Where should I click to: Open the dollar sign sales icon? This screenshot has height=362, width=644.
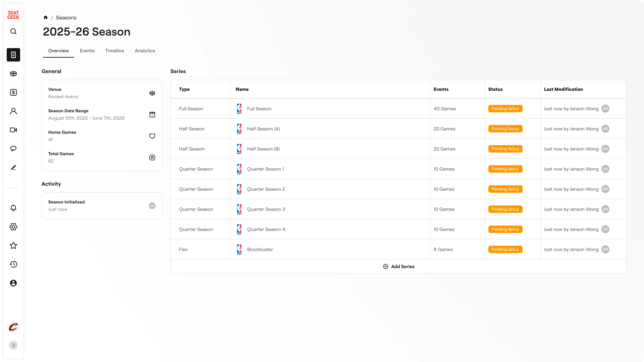[13, 92]
